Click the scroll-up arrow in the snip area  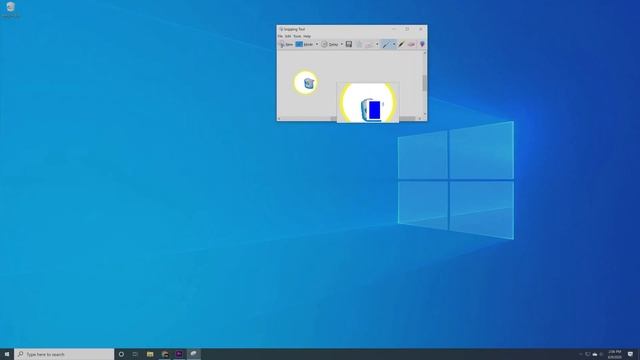click(x=424, y=53)
